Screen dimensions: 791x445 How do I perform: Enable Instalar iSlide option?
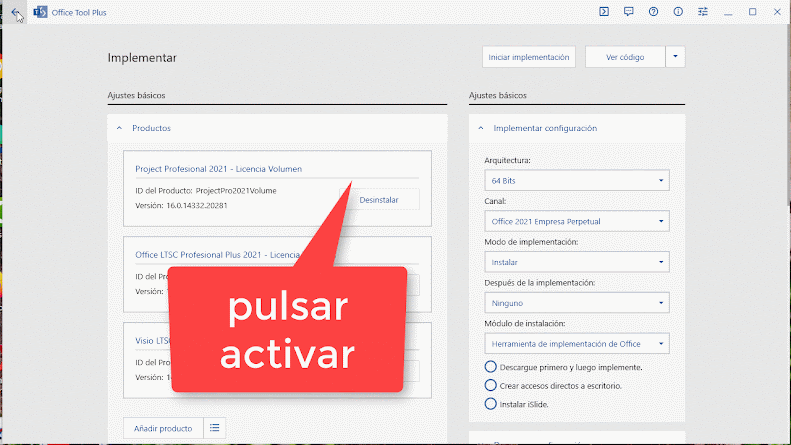click(490, 404)
